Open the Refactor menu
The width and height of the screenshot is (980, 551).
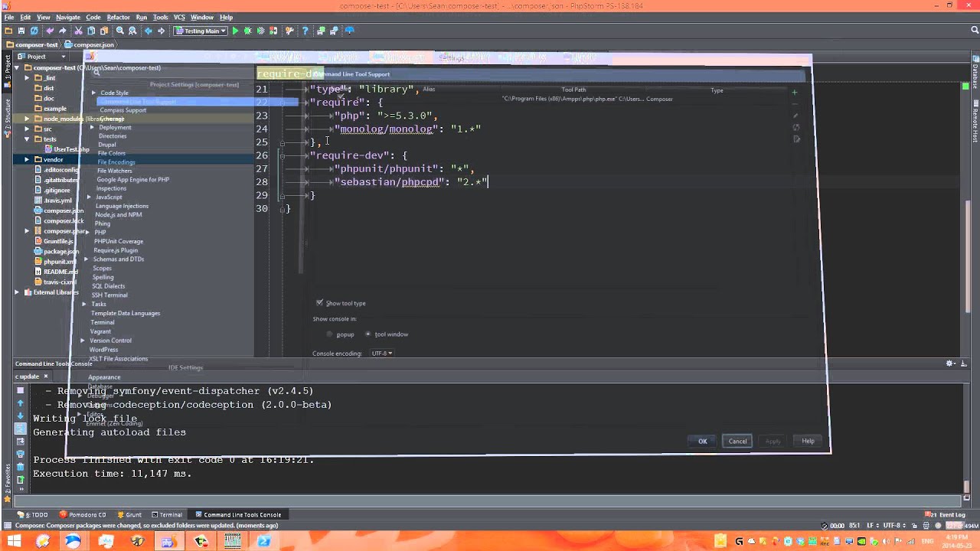(119, 17)
